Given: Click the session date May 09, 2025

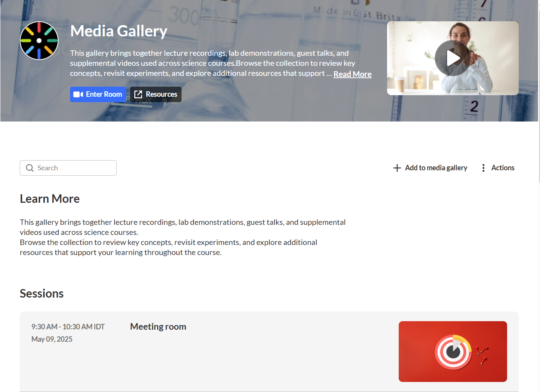Looking at the screenshot, I should [52, 339].
